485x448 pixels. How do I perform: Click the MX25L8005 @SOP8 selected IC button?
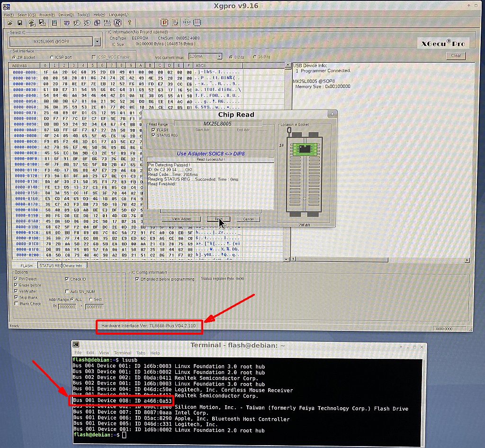pyautogui.click(x=51, y=41)
